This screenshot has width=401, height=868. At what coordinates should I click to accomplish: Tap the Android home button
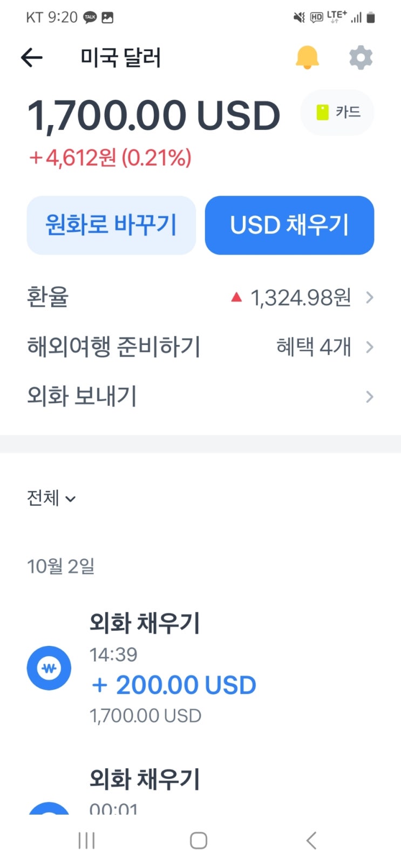pyautogui.click(x=199, y=840)
